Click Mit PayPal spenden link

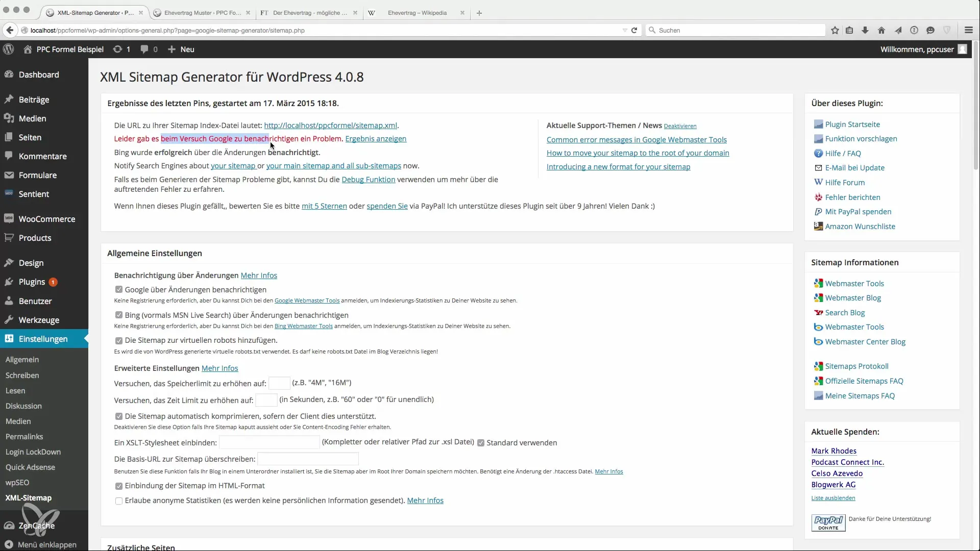coord(858,211)
